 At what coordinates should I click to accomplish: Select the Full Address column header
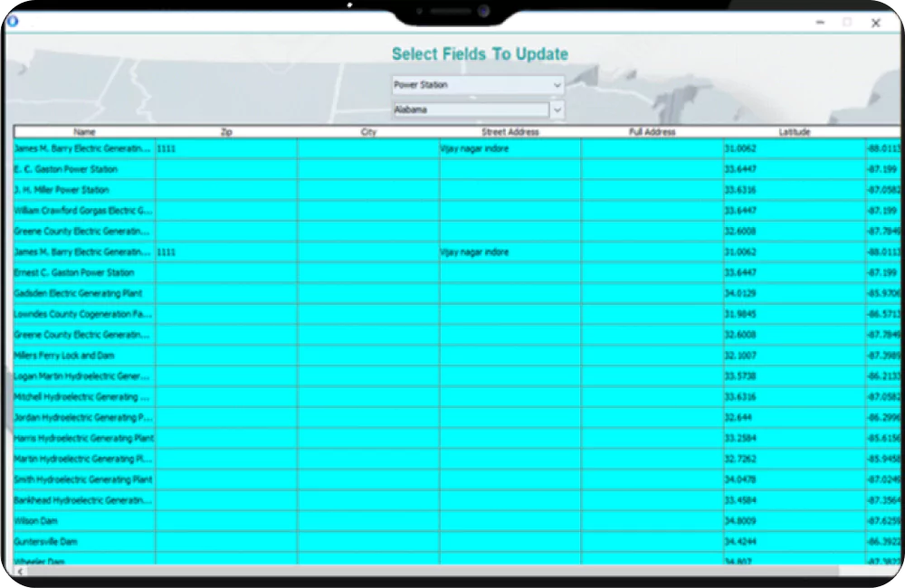coord(653,132)
